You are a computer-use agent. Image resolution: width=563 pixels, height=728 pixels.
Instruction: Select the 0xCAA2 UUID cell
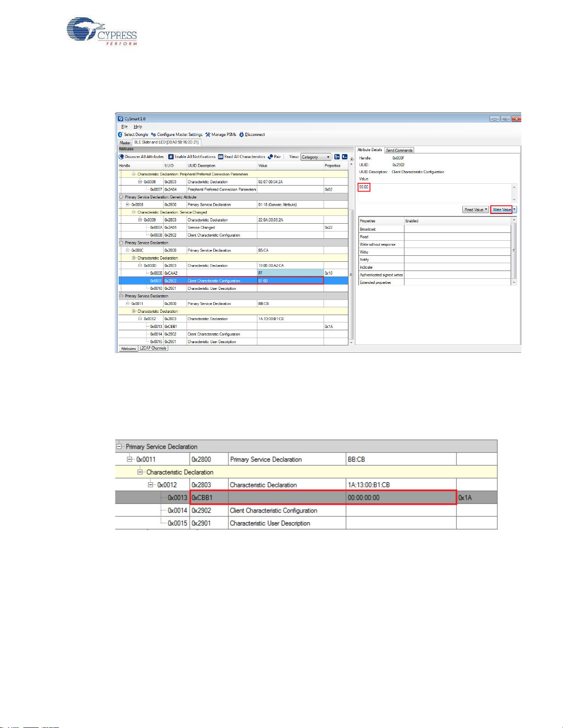(175, 273)
